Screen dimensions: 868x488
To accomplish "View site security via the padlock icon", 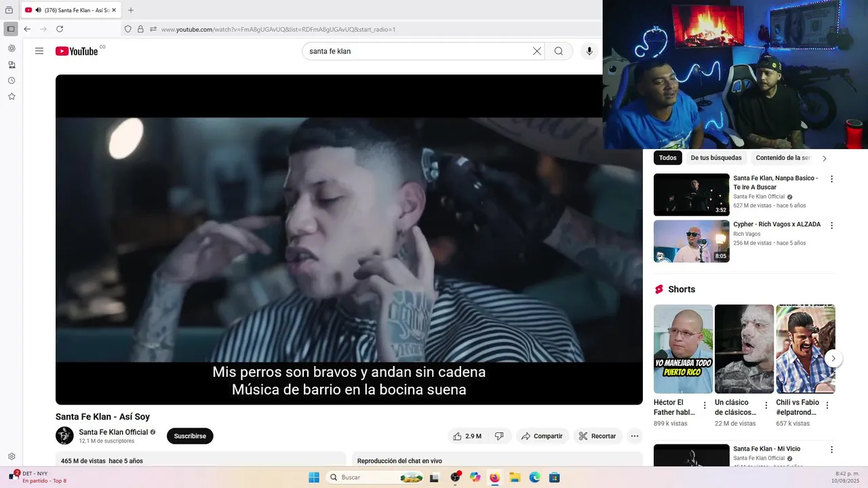I will click(x=140, y=29).
